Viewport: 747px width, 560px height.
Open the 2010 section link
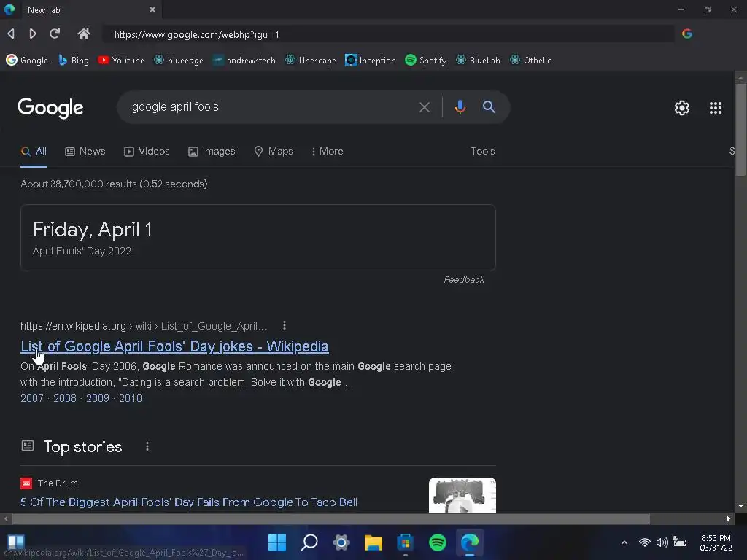click(x=131, y=399)
